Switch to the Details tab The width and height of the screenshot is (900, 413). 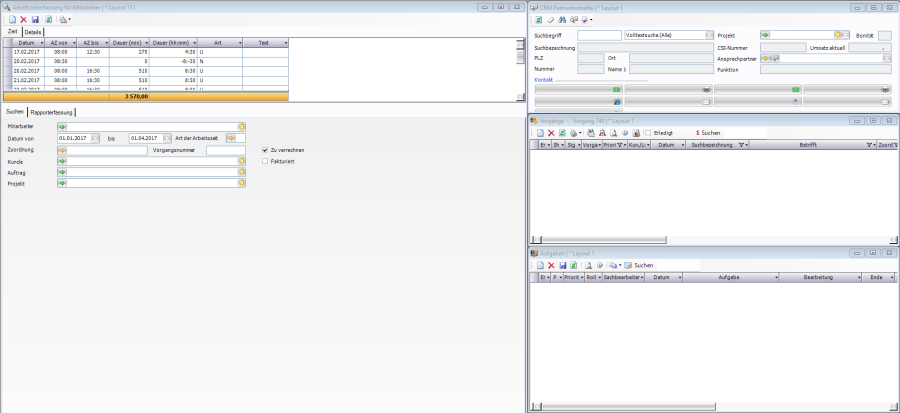tap(33, 32)
